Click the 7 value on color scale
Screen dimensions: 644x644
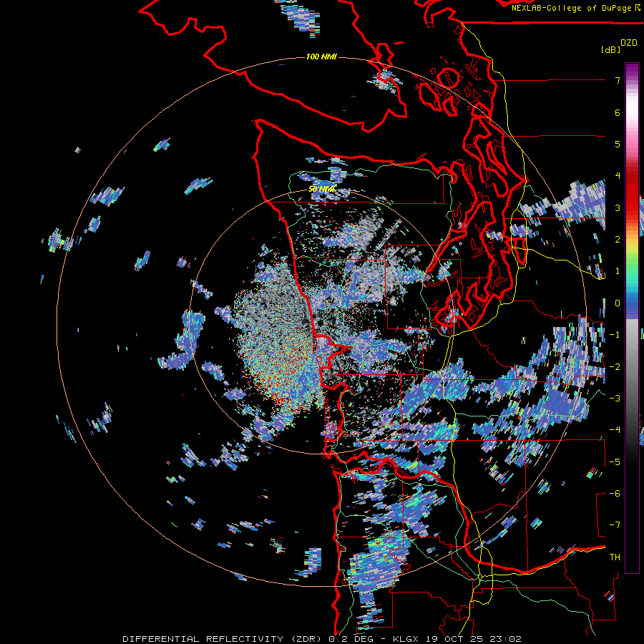coord(618,80)
